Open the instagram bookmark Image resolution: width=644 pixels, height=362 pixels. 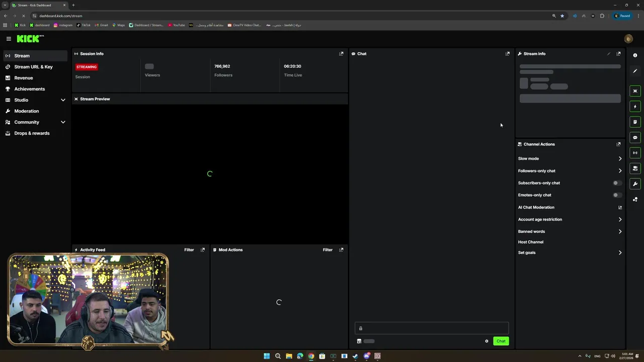63,25
